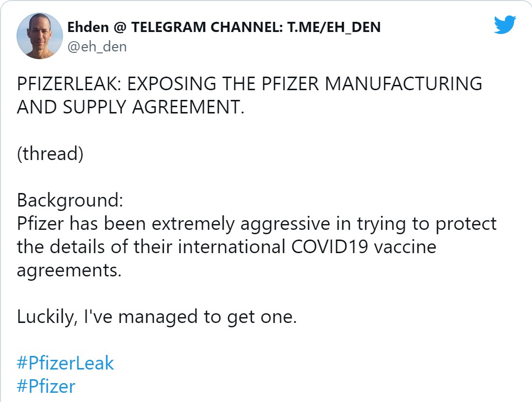The height and width of the screenshot is (402, 532).
Task: Click the 'Background:' heading text
Action: pos(70,200)
